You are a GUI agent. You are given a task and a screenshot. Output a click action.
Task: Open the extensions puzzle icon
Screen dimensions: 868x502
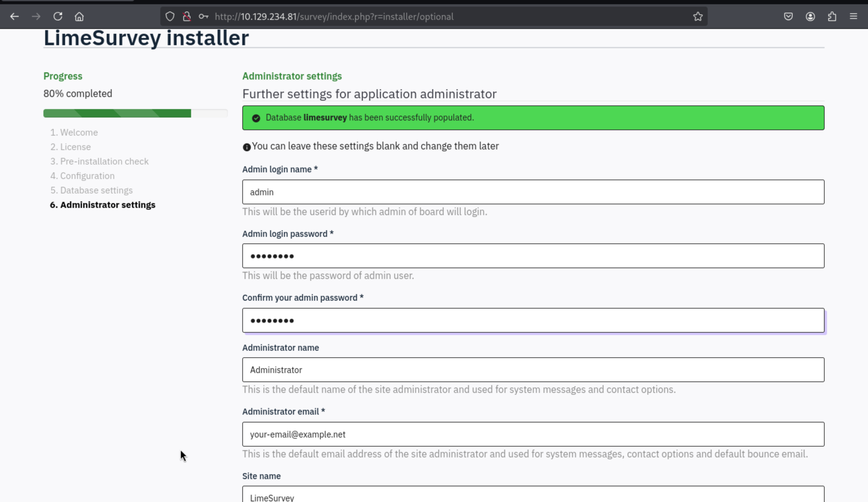click(x=832, y=17)
